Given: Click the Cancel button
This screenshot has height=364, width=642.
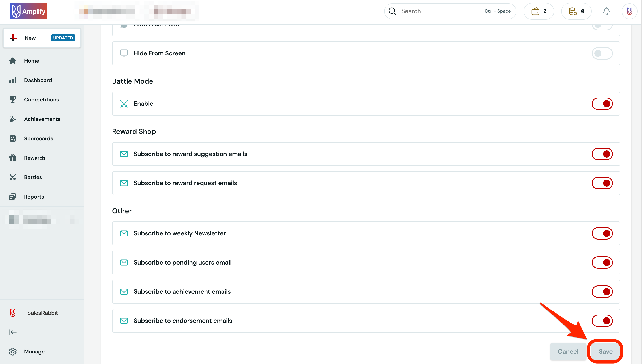Looking at the screenshot, I should 568,351.
